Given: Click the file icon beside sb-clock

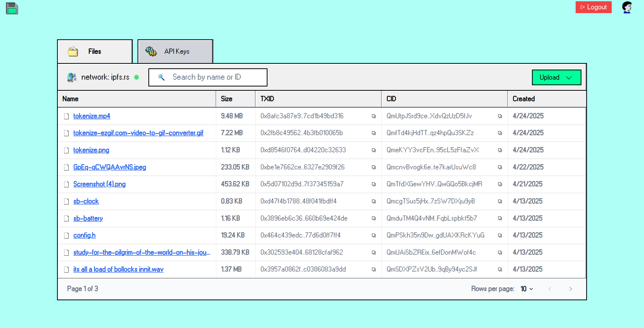Looking at the screenshot, I should point(66,201).
